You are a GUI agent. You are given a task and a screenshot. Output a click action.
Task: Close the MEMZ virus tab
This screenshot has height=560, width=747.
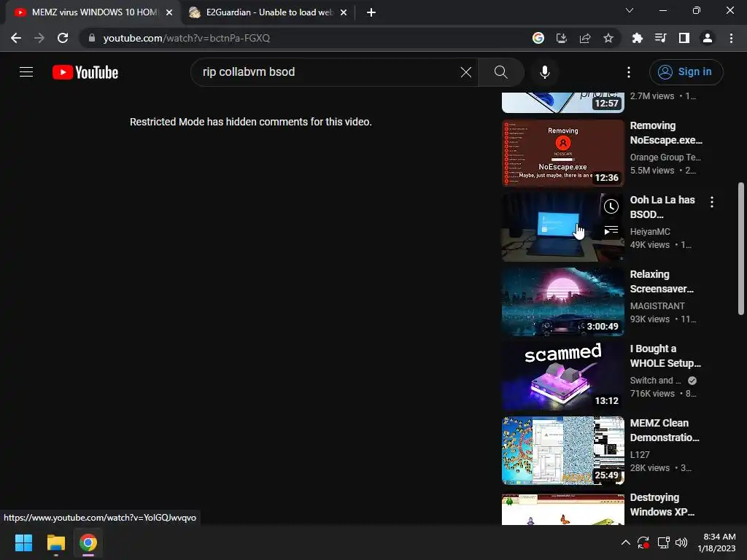click(169, 12)
